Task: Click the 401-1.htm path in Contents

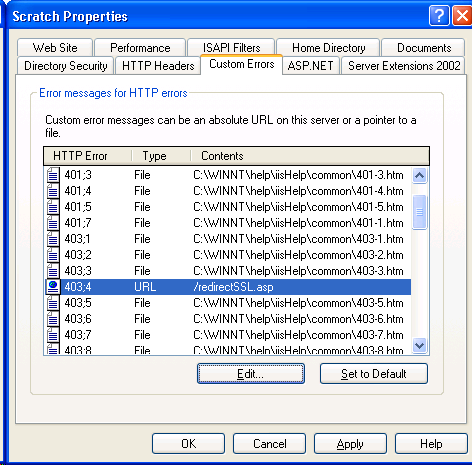Action: point(298,223)
